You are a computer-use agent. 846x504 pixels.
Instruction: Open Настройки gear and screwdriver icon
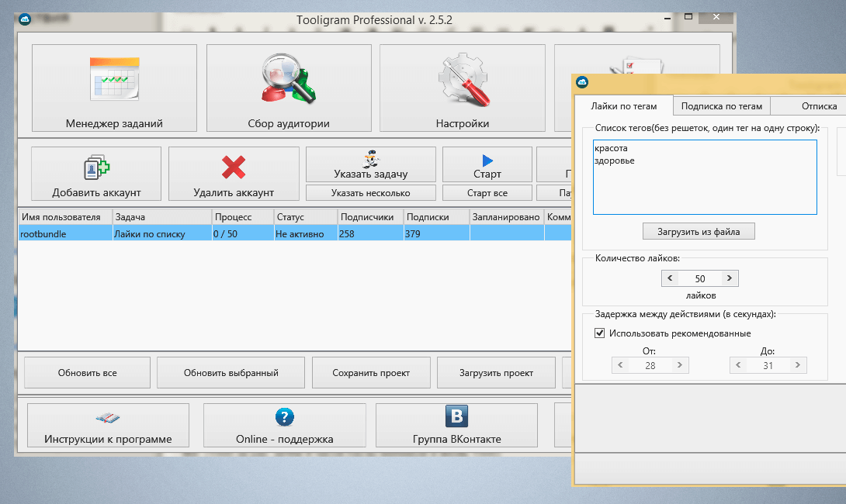click(x=463, y=78)
